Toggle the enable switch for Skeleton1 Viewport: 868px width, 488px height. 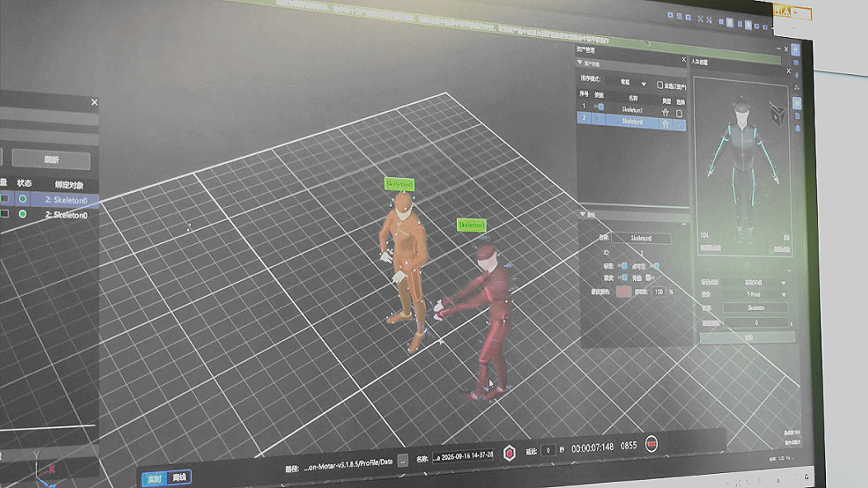click(x=599, y=106)
